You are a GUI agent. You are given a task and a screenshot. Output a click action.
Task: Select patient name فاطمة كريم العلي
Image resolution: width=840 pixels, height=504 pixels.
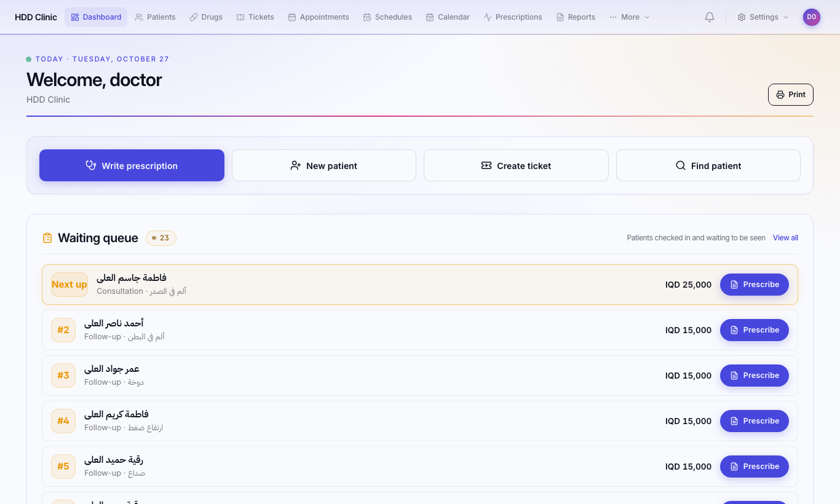tap(116, 414)
